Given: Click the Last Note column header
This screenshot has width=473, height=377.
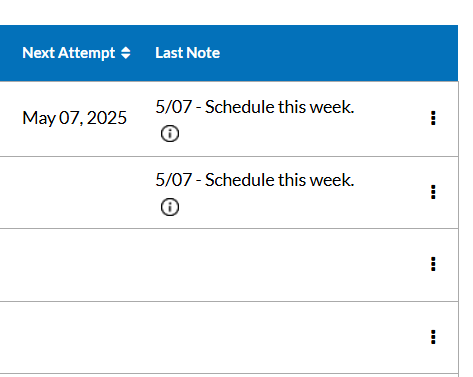Looking at the screenshot, I should click(188, 53).
